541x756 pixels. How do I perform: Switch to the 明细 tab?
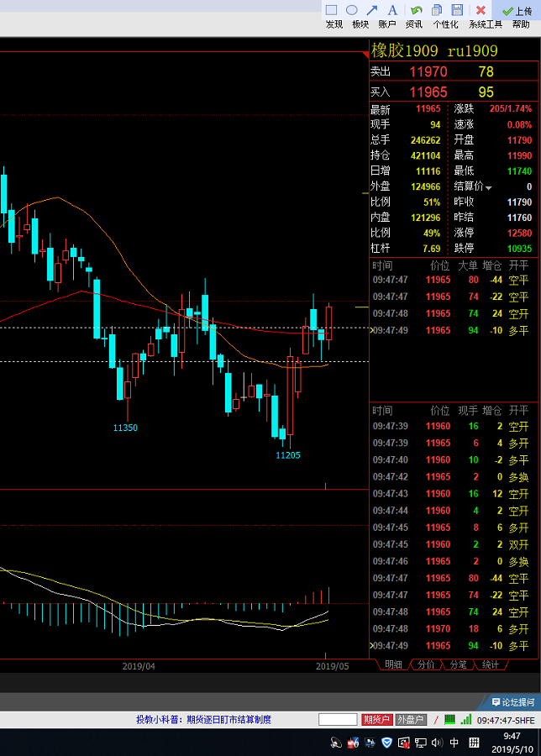[x=393, y=664]
